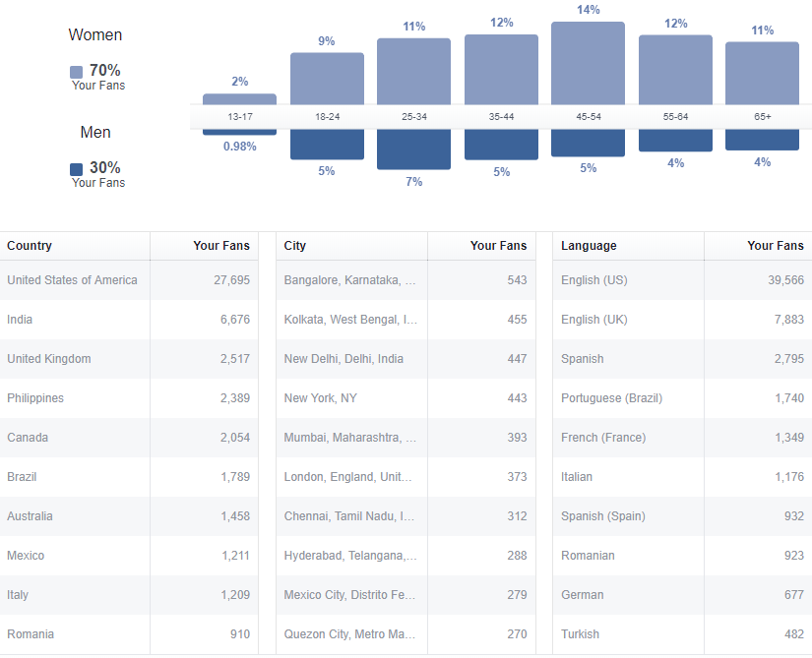Click the men 25-34 bar showing 7%

click(x=413, y=150)
